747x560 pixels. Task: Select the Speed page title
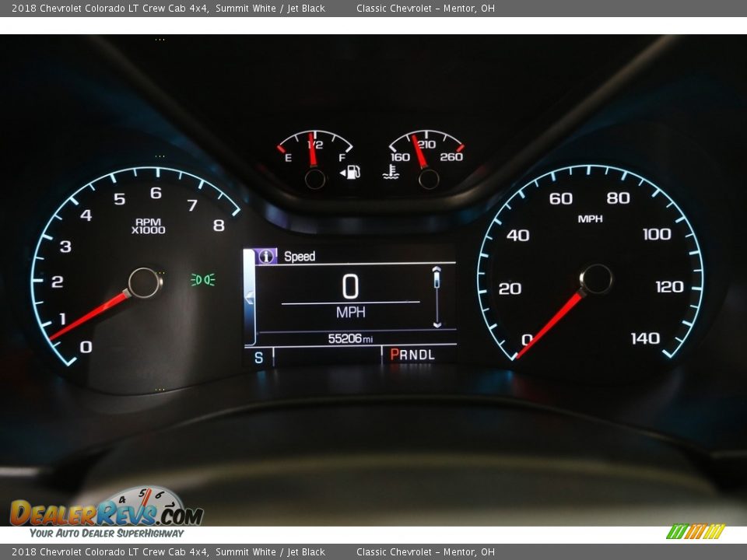(300, 257)
